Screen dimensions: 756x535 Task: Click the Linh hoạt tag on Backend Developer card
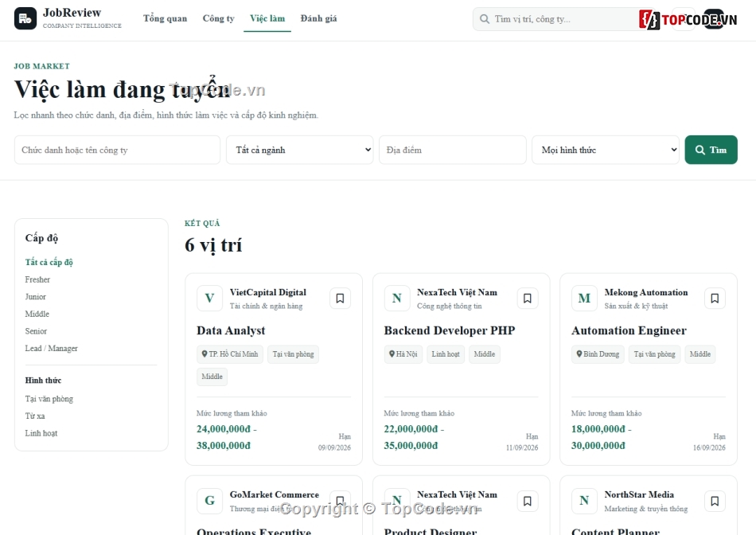click(446, 354)
